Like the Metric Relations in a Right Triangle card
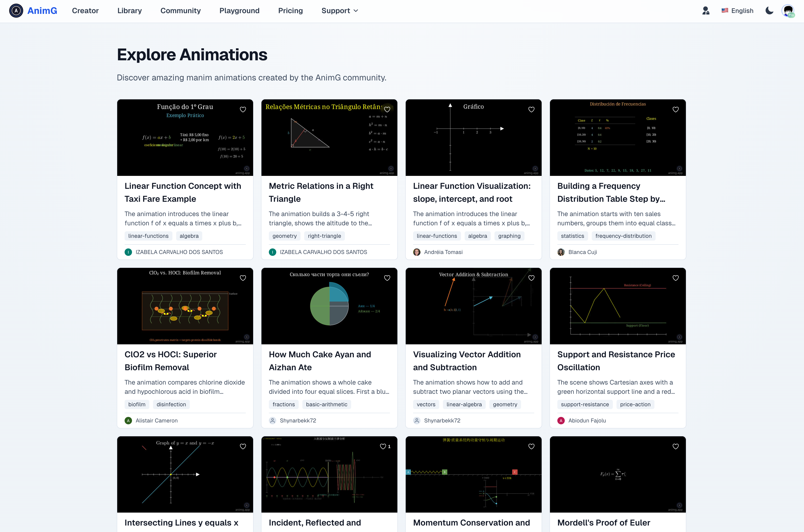Screen dimensions: 804x532 (387, 110)
